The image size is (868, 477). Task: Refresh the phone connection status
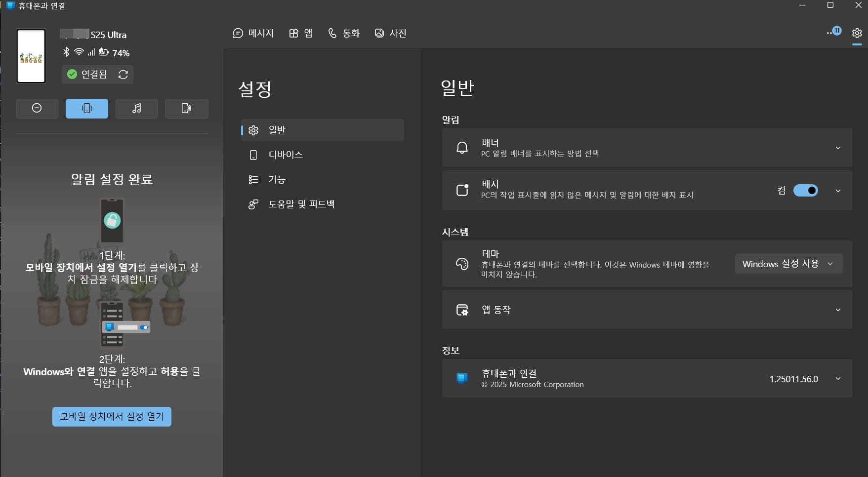[123, 75]
